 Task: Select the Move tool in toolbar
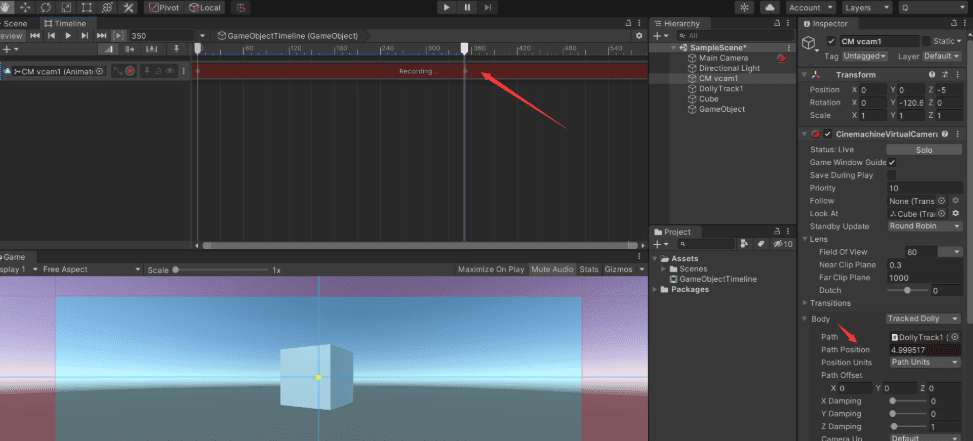point(24,7)
